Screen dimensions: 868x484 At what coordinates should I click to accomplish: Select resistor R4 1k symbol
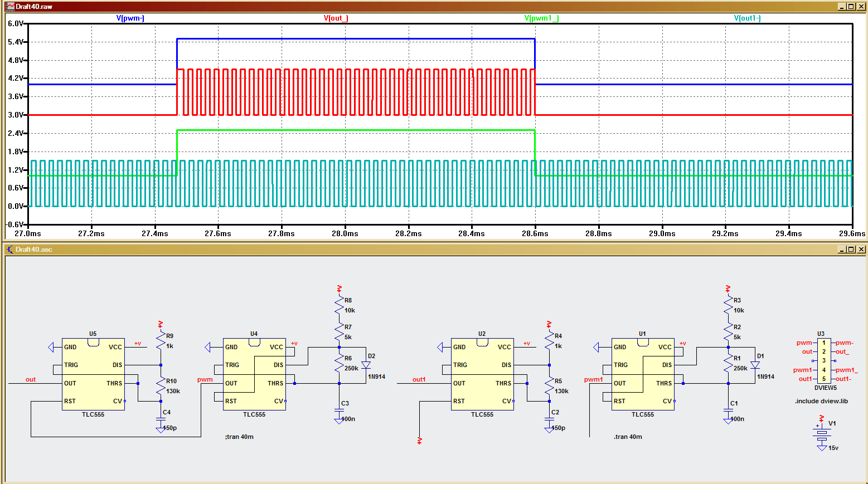click(549, 341)
